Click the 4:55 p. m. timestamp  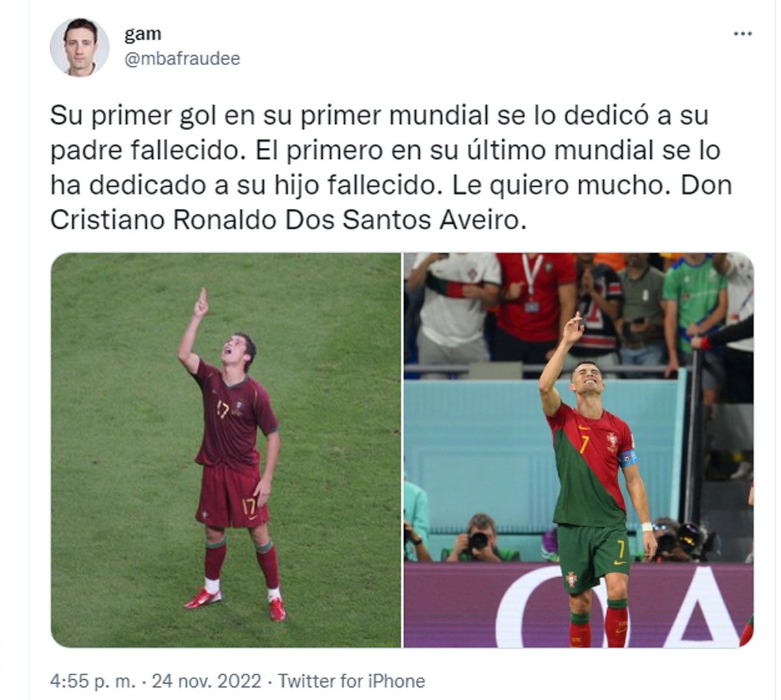pos(93,682)
